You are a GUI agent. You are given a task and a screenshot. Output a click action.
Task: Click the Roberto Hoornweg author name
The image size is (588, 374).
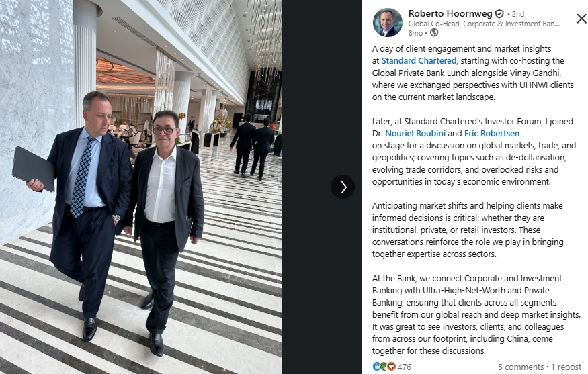[450, 14]
